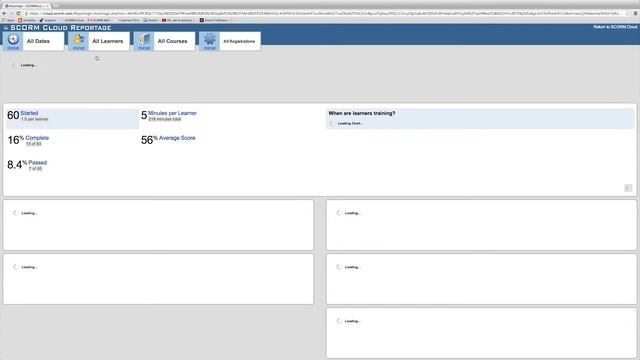Image resolution: width=640 pixels, height=360 pixels.
Task: Click the Minutes per Learner link
Action: tap(172, 113)
